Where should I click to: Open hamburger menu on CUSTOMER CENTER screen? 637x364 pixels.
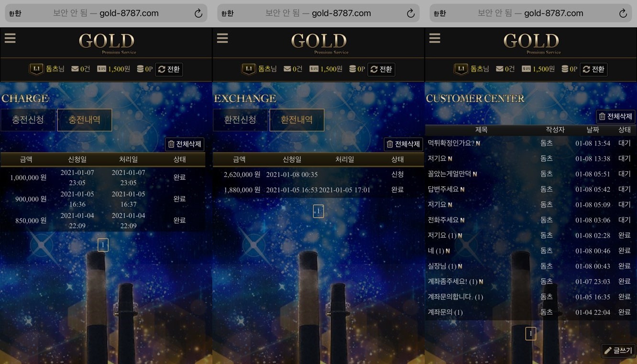(x=435, y=38)
